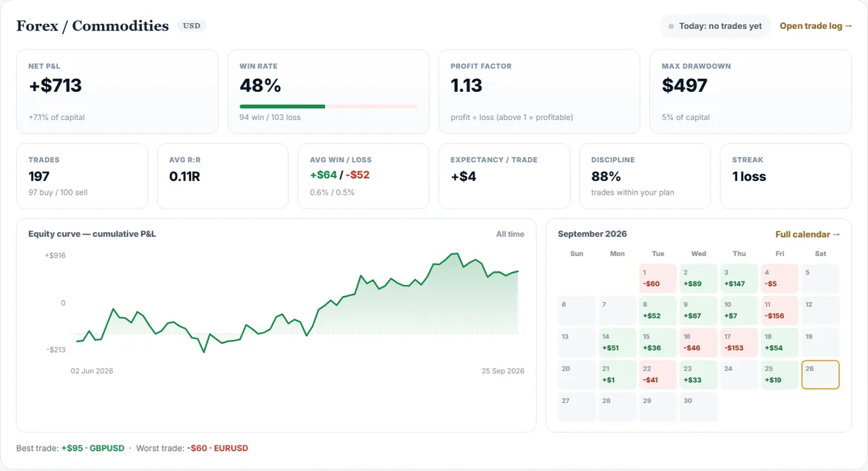This screenshot has width=868, height=471.
Task: Click the 'Today: no trades yet' status pill
Action: (x=715, y=26)
